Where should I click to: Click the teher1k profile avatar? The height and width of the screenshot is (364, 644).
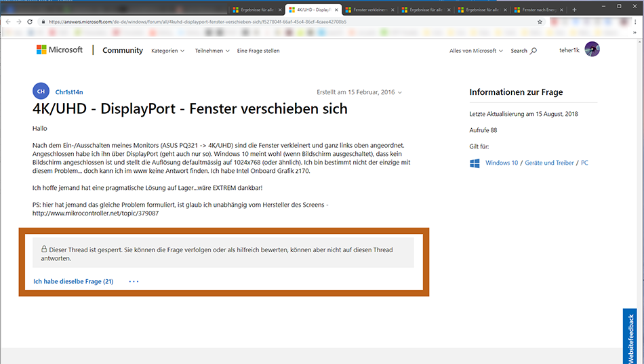coord(592,49)
